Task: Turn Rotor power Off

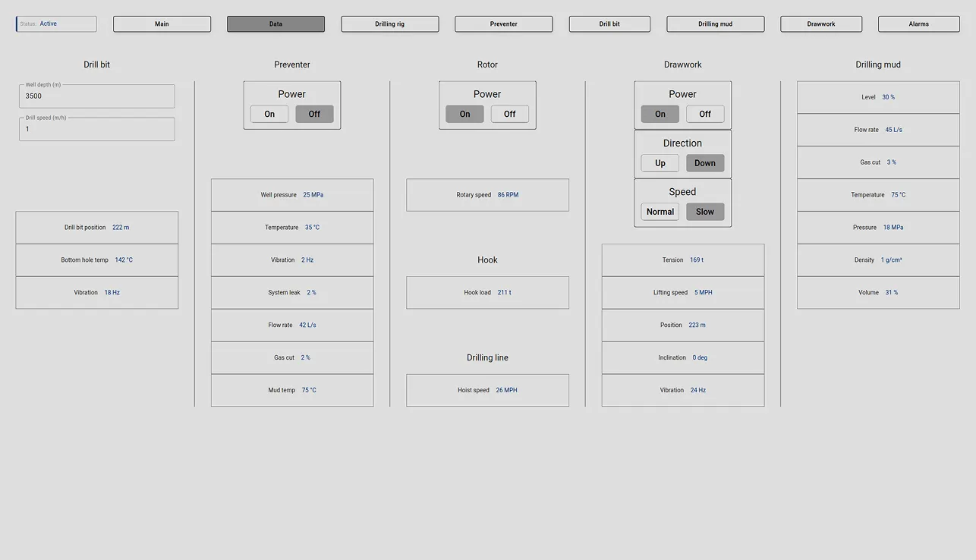Action: tap(509, 114)
